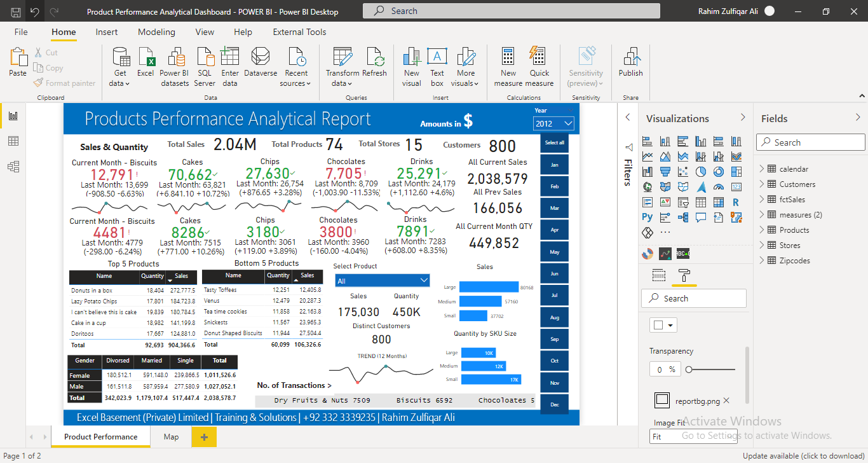Click the Fields pane search box

tap(810, 142)
